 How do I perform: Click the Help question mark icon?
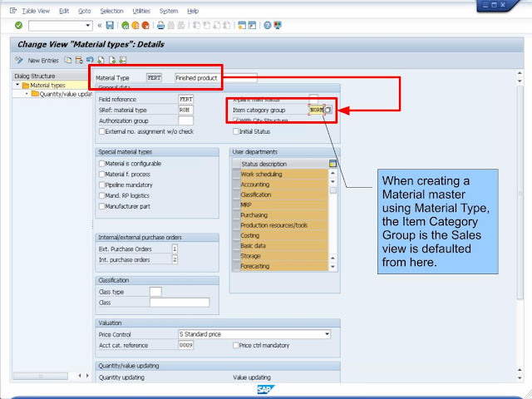pyautogui.click(x=268, y=25)
